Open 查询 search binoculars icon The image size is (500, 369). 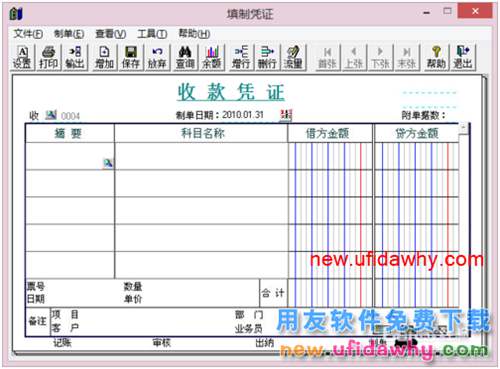coord(185,57)
